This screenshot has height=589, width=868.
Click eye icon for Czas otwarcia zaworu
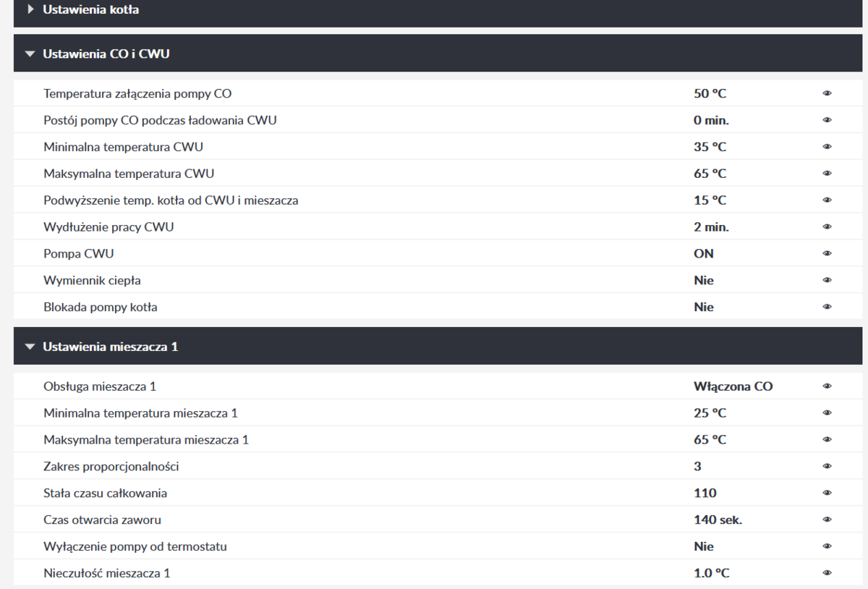click(x=827, y=520)
